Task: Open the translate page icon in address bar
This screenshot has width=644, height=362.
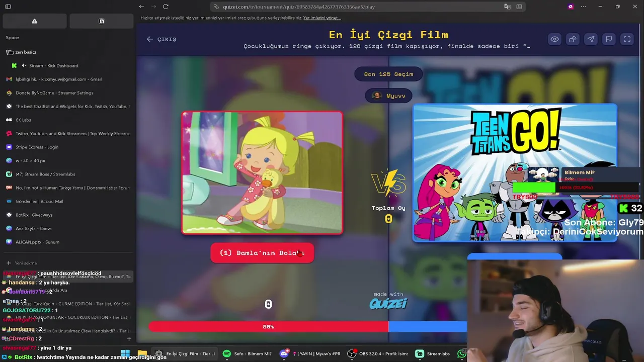Action: [x=507, y=7]
